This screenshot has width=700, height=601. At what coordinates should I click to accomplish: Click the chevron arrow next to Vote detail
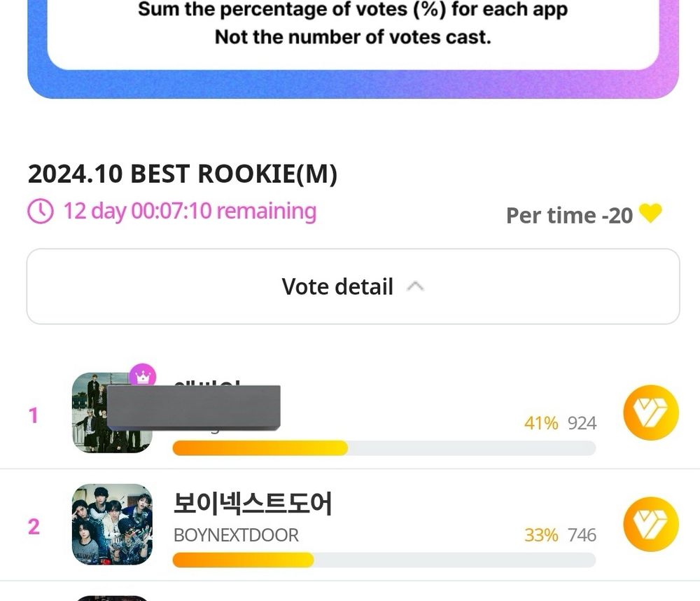tap(415, 286)
